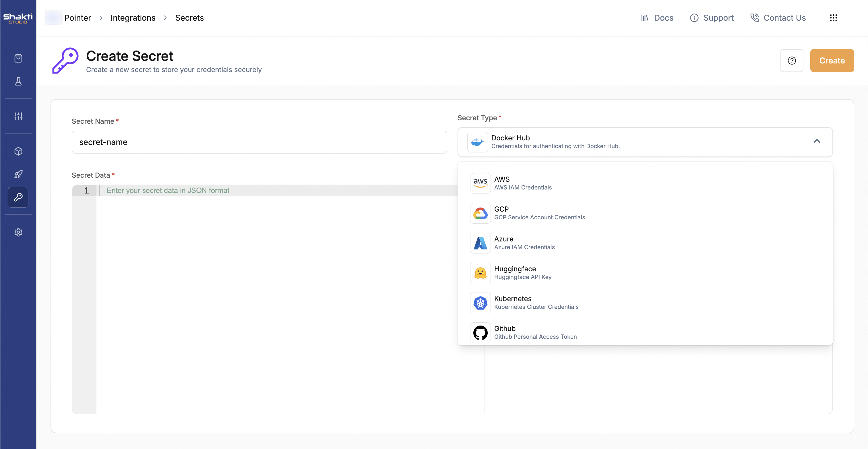Click the Docker Hub selected type text
This screenshot has width=868, height=449.
tap(555, 142)
